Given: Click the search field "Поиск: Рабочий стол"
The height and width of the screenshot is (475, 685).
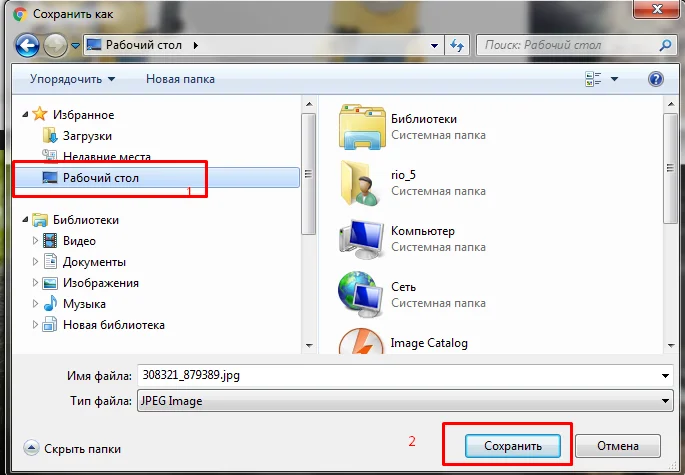Looking at the screenshot, I should pyautogui.click(x=568, y=45).
